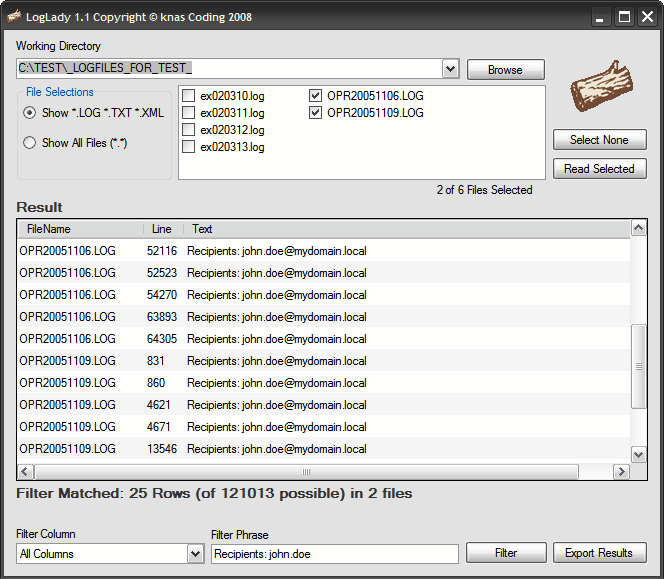Minimize the LogLady window

[x=600, y=17]
